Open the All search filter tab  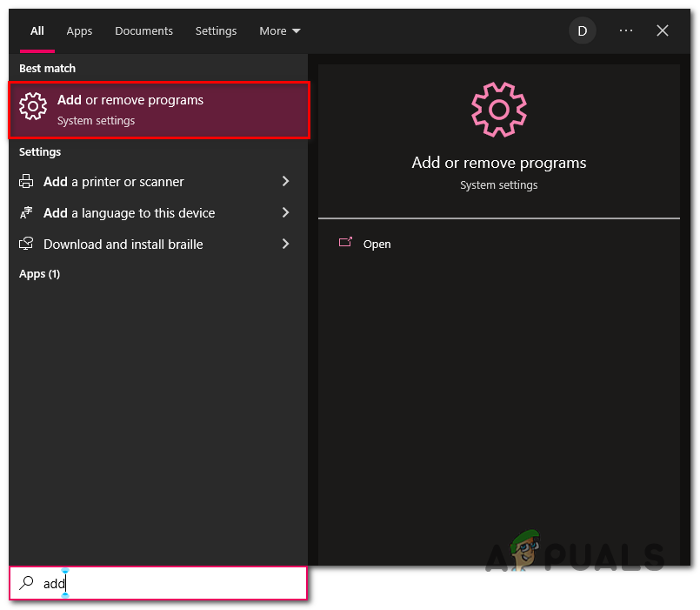(x=37, y=30)
